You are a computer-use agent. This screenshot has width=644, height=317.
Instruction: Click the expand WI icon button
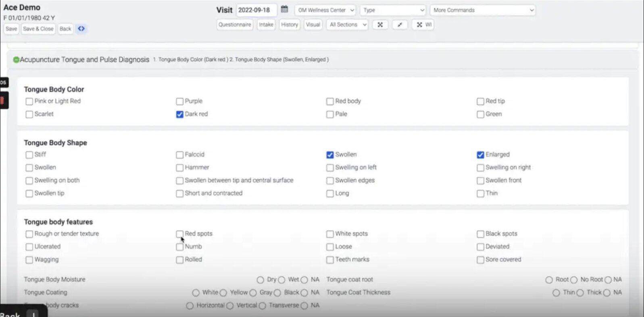423,25
